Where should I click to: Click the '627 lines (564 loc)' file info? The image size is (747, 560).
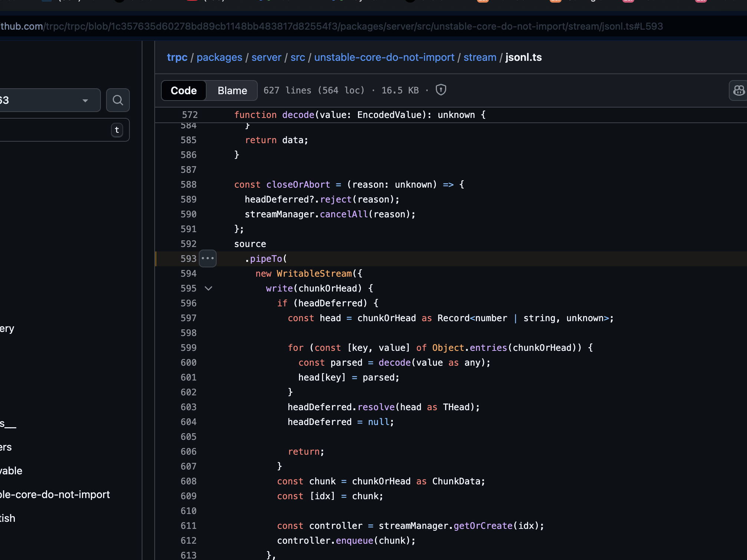[x=314, y=90]
